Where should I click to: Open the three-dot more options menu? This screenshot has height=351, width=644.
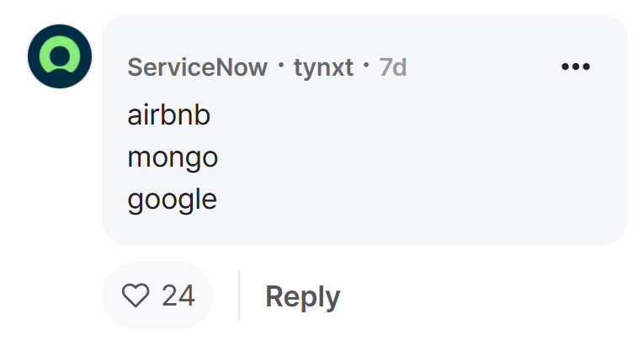click(576, 66)
